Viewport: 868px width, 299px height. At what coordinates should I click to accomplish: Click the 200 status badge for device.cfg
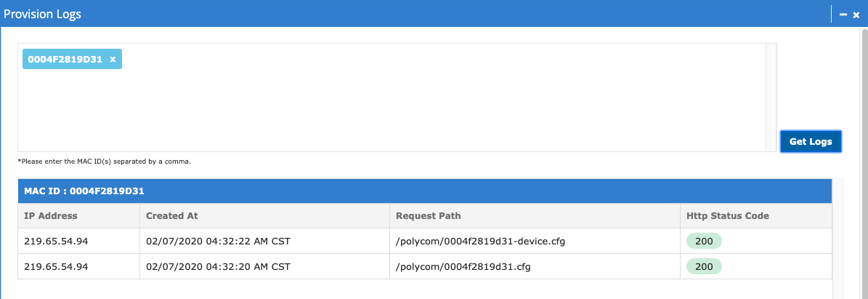point(704,242)
